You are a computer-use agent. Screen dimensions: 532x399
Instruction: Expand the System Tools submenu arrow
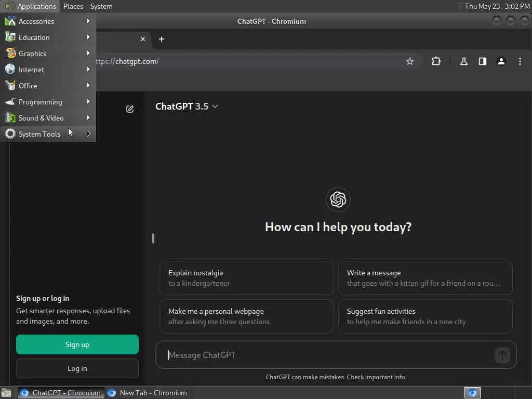tap(88, 134)
